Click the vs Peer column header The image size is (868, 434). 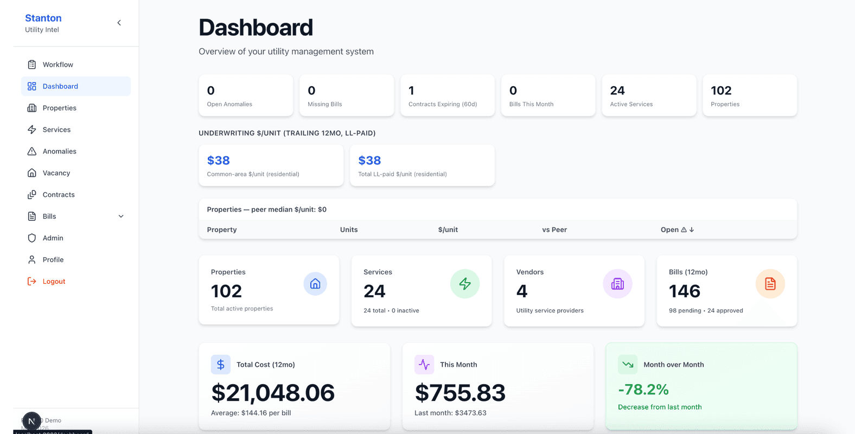(x=554, y=229)
